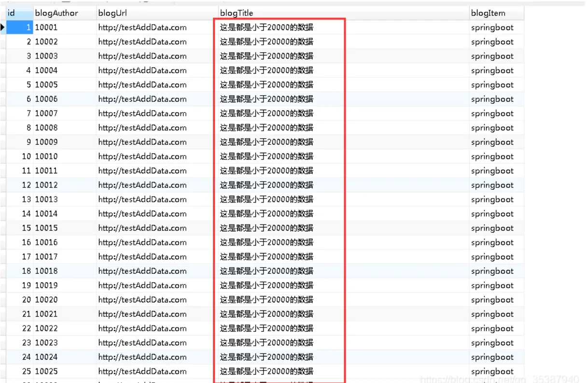The image size is (588, 383).
Task: Select blogTitle cell in row 10008
Action: [343, 128]
